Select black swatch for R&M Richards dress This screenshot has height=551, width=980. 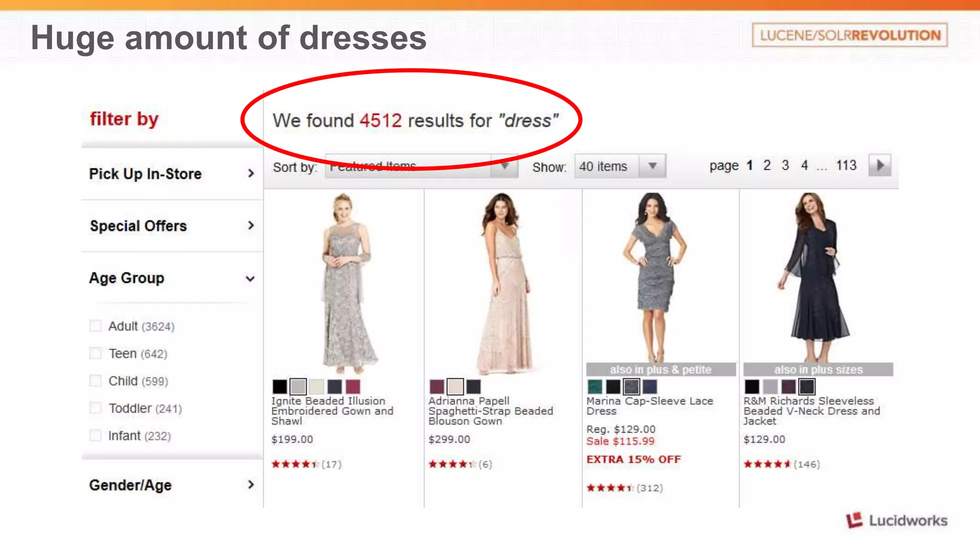click(x=752, y=386)
